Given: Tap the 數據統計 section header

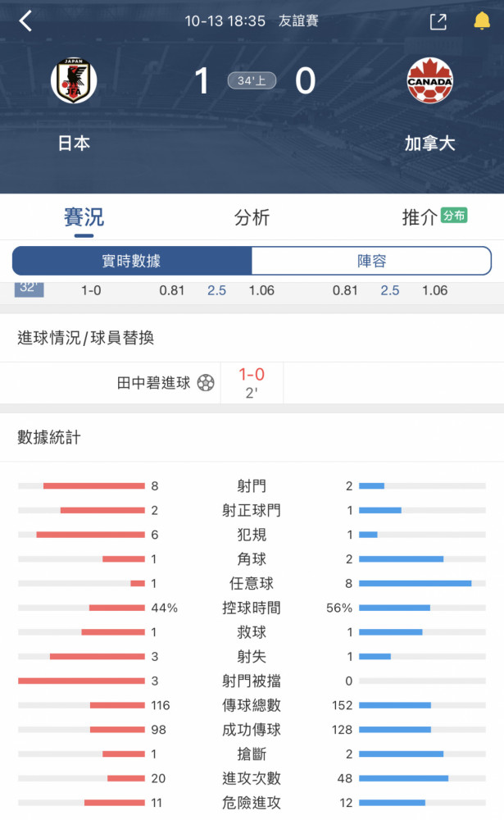Looking at the screenshot, I should coord(49,437).
